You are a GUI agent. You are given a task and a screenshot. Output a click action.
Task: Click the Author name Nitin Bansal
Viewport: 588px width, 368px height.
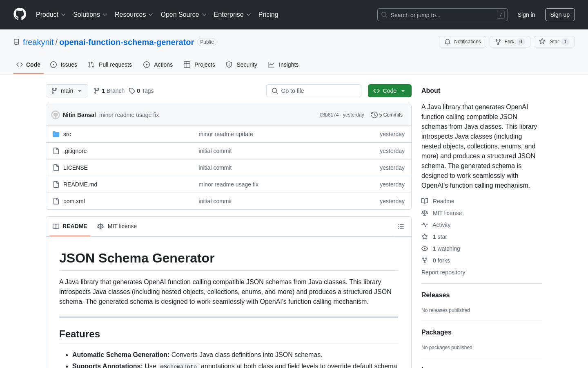(x=79, y=115)
